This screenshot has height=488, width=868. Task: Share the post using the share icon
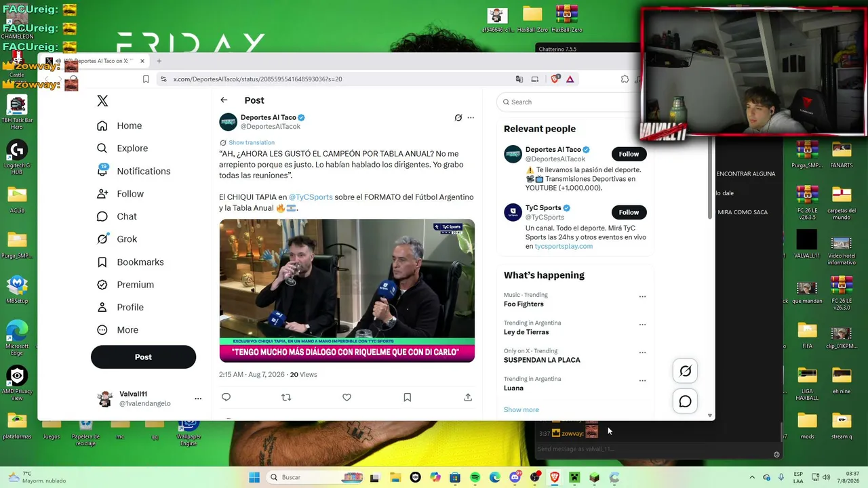coord(468,397)
